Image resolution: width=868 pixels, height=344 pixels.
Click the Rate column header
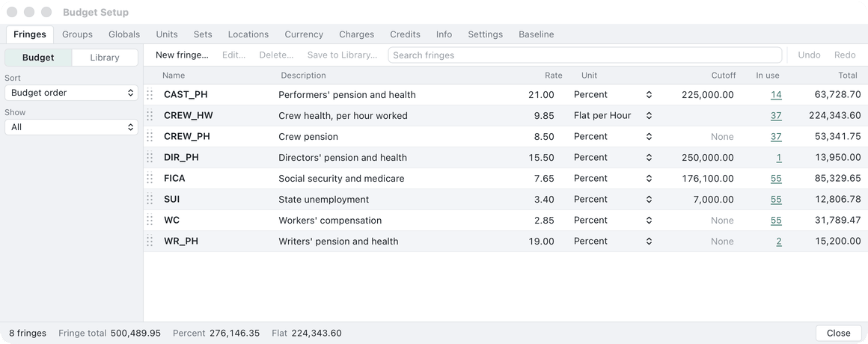(553, 76)
